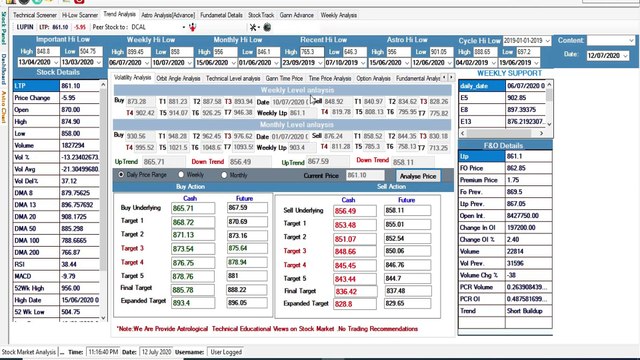Select the Premium Price row in F&O Details

(x=505, y=180)
